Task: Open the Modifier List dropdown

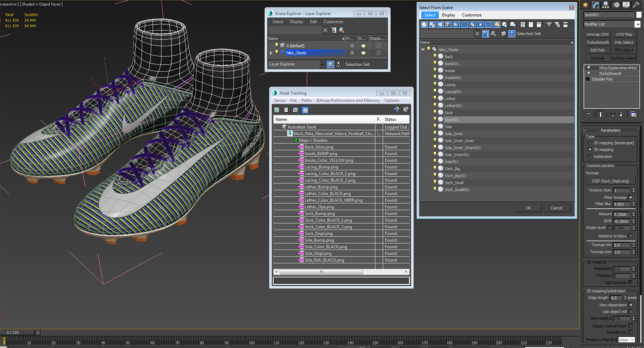Action: click(611, 24)
